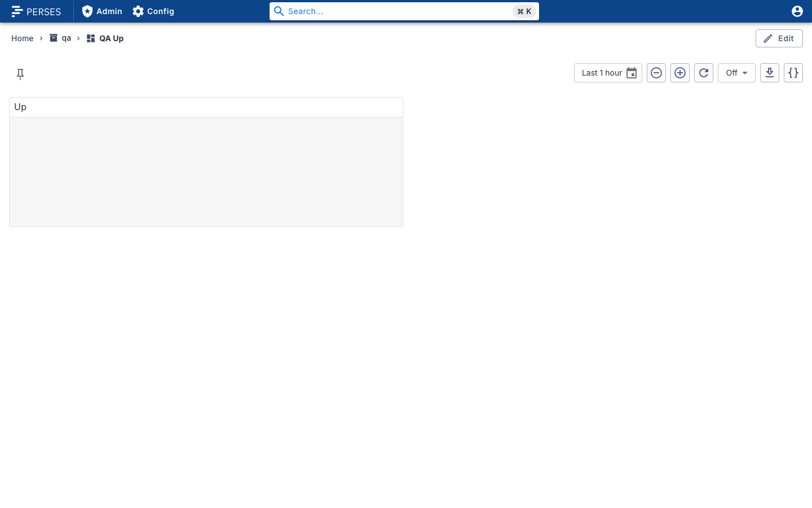The image size is (812, 508).
Task: Click the Up panel title
Action: pos(20,107)
